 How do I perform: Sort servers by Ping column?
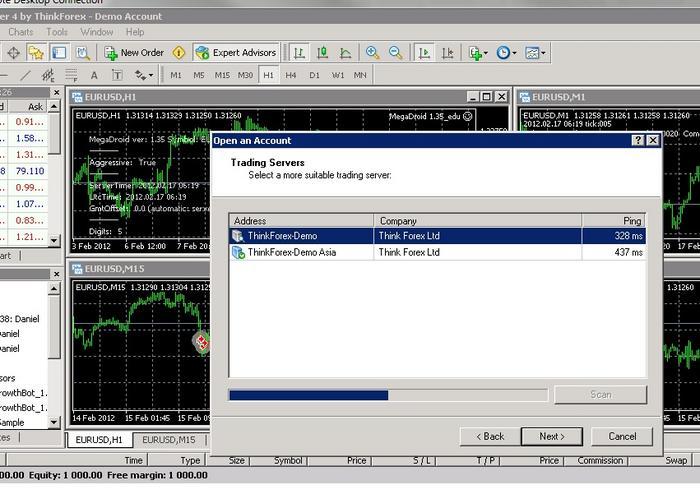pos(614,221)
